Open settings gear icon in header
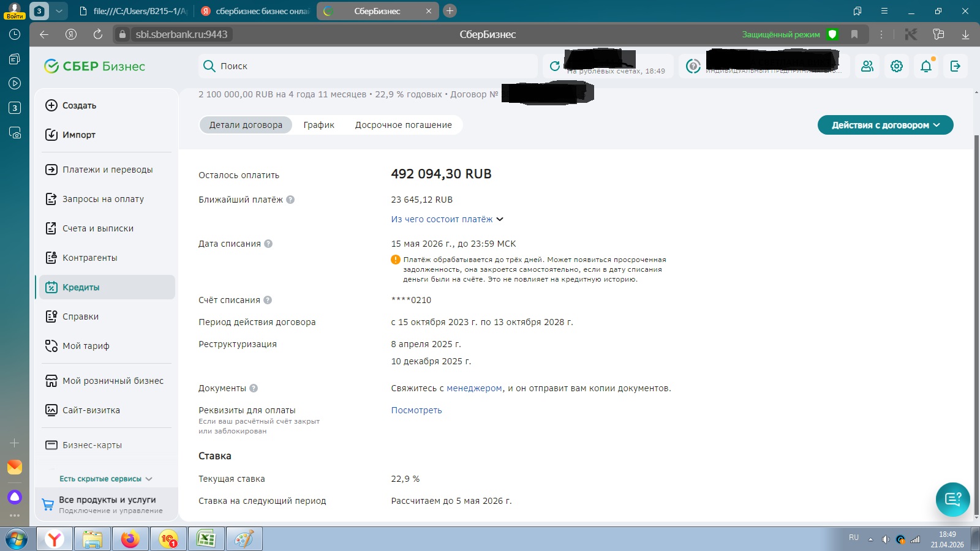 click(x=897, y=66)
